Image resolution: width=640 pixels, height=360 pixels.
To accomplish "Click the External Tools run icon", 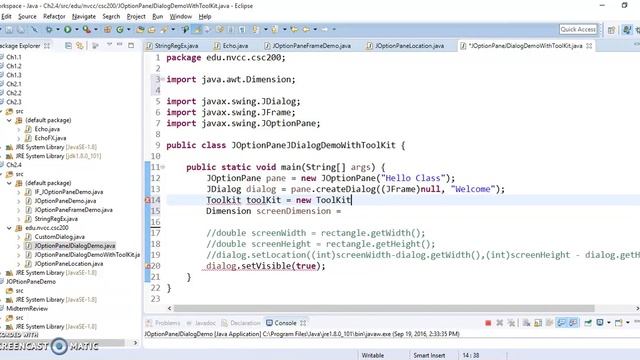I will click(x=87, y=29).
